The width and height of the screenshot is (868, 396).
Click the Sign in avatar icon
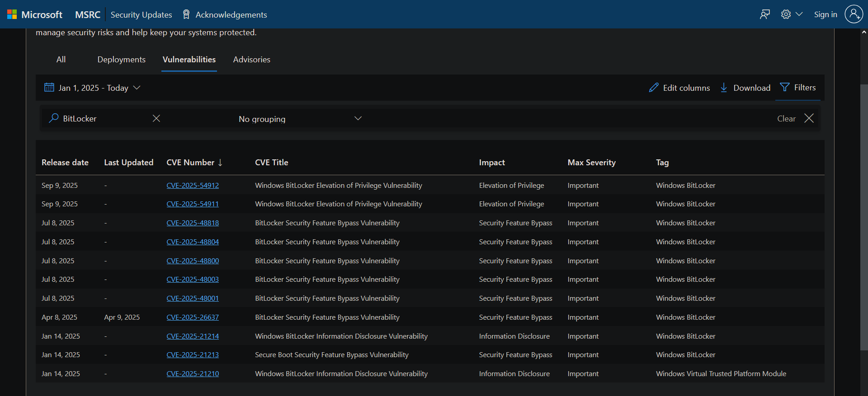coord(854,14)
